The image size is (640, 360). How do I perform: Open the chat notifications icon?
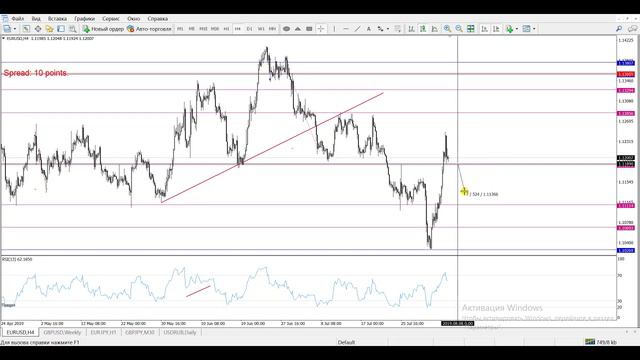(x=633, y=29)
